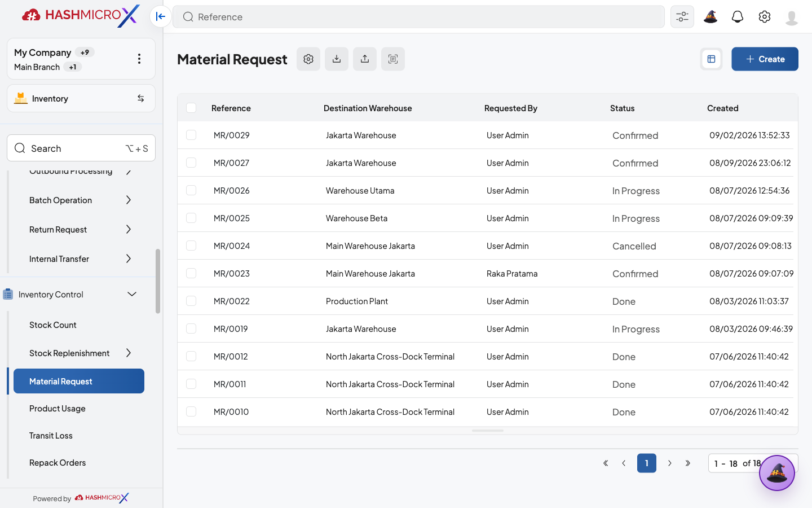Expand the Batch Operation submenu
812x508 pixels.
click(129, 200)
